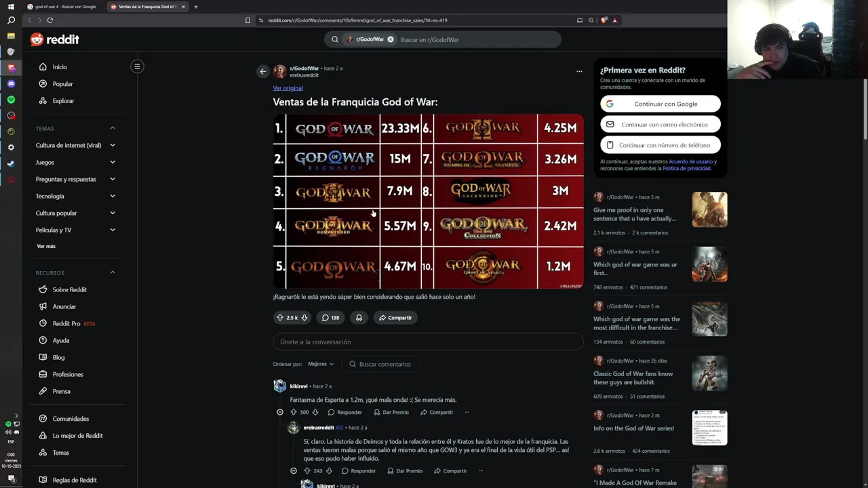Open the post three-dot options menu

point(579,71)
